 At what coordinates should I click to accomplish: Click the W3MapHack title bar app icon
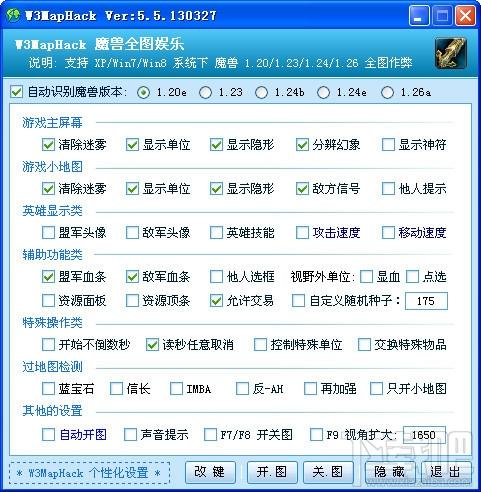pos(13,15)
